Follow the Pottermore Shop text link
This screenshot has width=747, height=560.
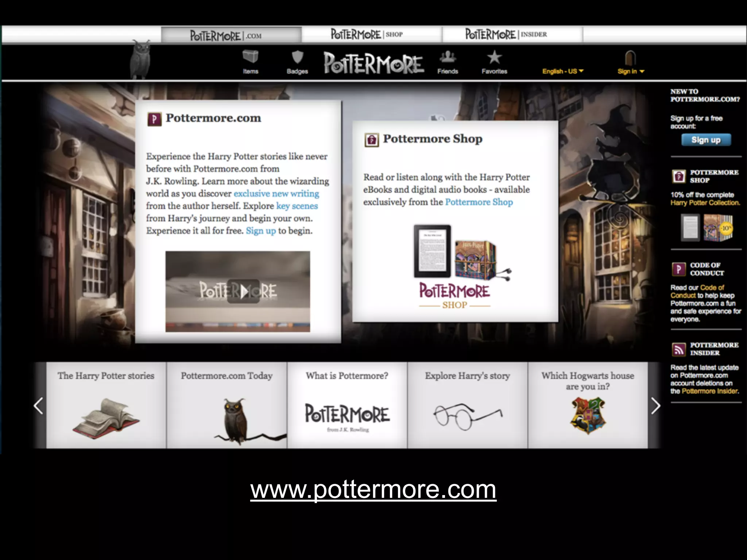479,202
